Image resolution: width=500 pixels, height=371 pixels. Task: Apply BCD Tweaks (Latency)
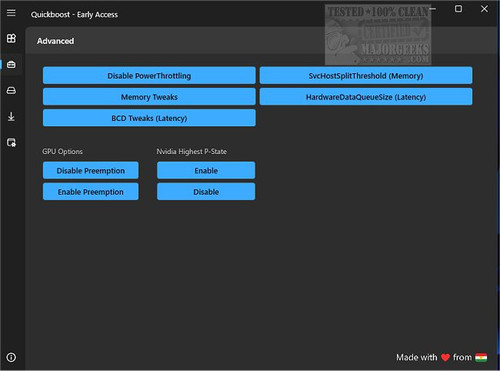[x=149, y=118]
